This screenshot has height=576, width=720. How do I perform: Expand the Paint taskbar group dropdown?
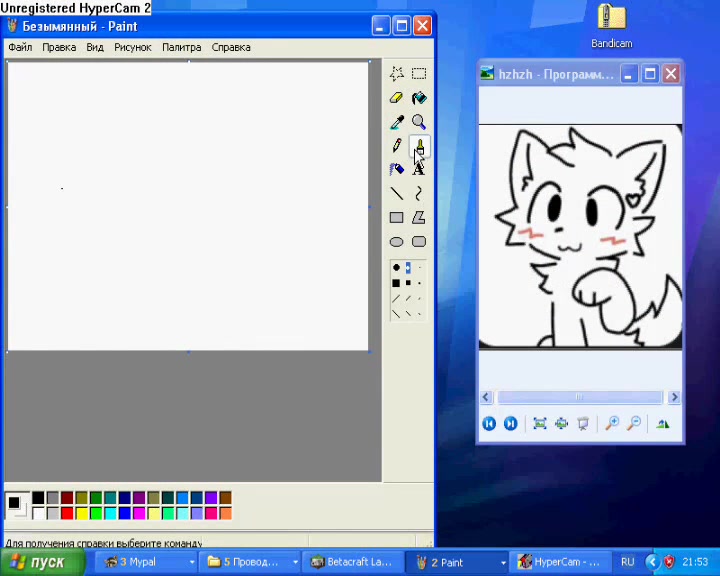[503, 562]
